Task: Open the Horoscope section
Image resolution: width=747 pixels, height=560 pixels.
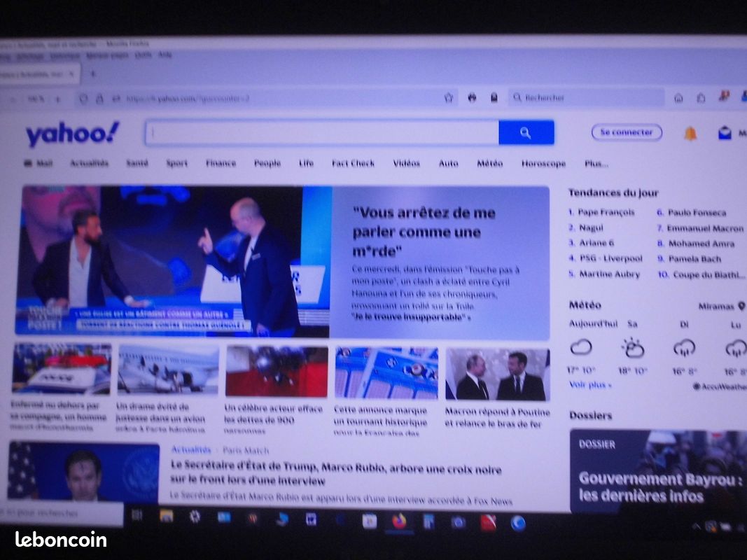Action: [543, 163]
